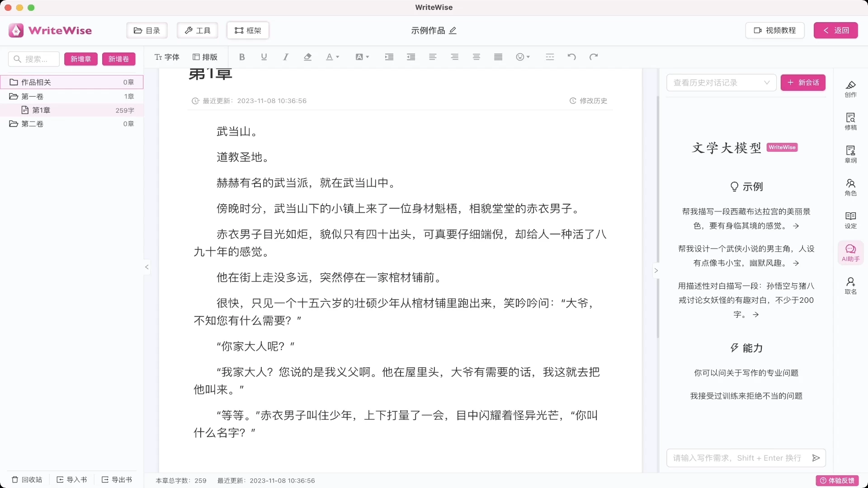The height and width of the screenshot is (488, 868).
Task: Open the 框架 framework tab
Action: (x=248, y=30)
